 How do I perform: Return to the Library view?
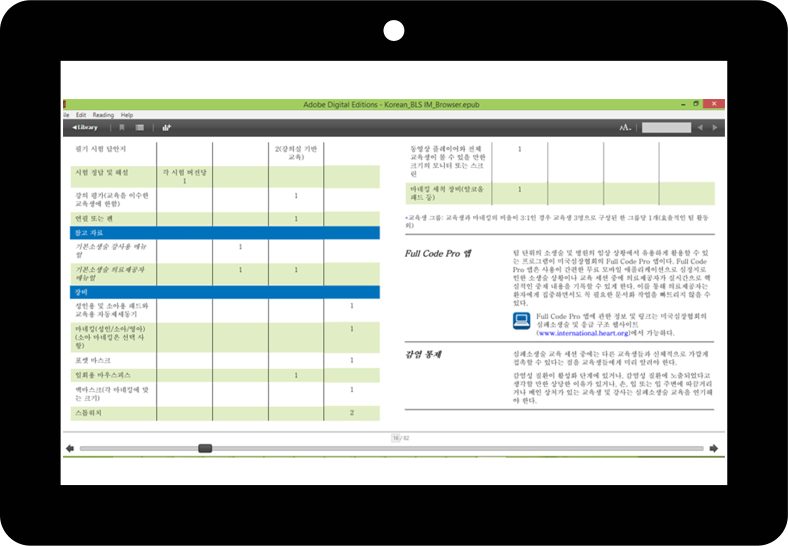(84, 128)
